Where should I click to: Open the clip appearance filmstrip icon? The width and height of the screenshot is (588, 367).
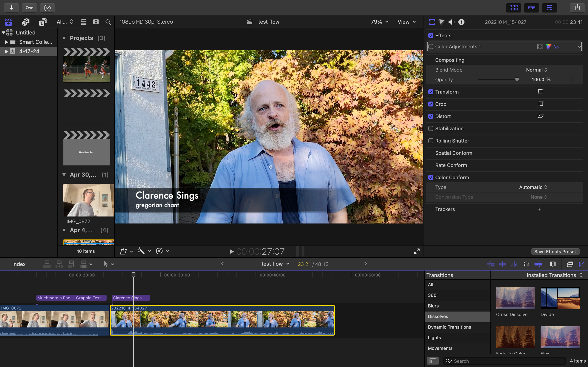coord(553,264)
